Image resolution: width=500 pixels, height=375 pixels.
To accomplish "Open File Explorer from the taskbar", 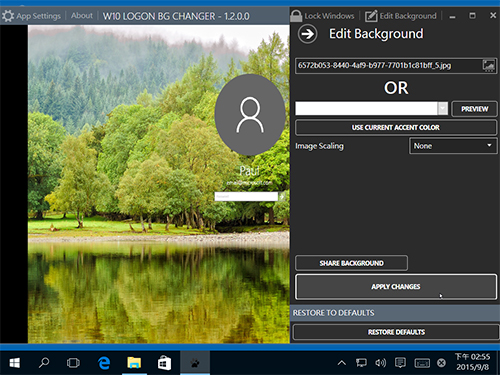I will point(134,363).
